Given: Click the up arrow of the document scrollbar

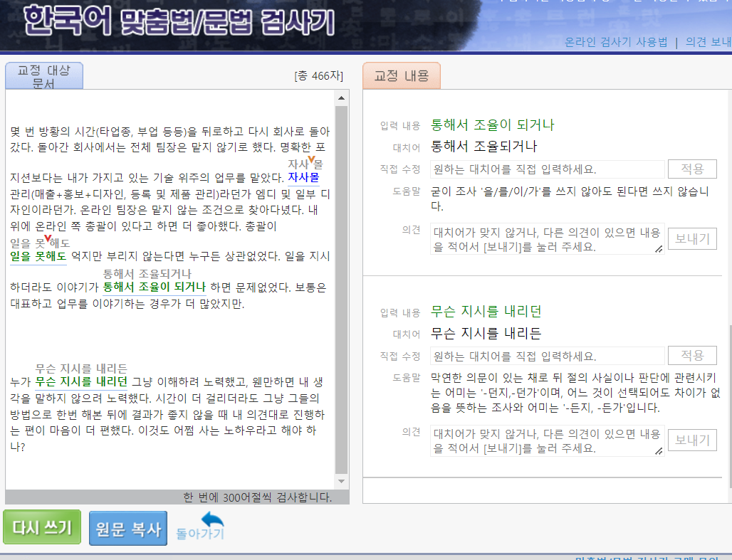Looking at the screenshot, I should coord(341,98).
